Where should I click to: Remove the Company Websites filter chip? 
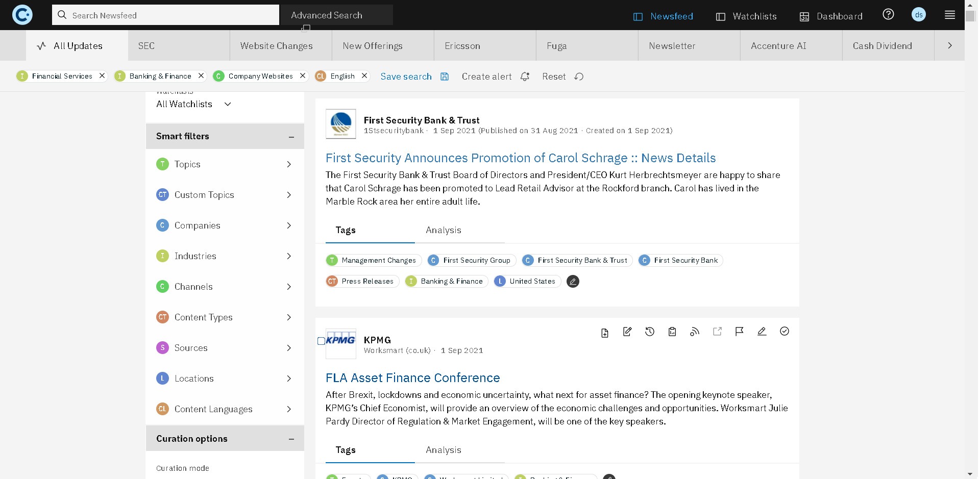pos(303,75)
